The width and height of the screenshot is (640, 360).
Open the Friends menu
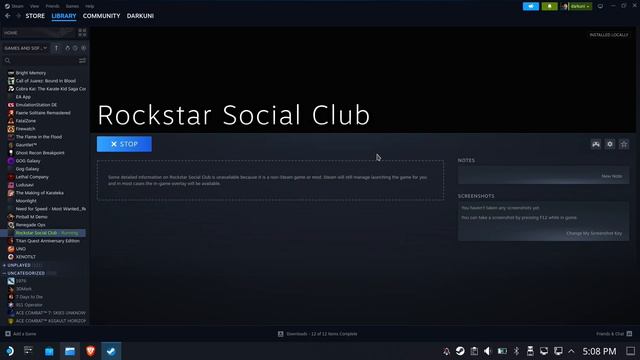click(x=52, y=6)
